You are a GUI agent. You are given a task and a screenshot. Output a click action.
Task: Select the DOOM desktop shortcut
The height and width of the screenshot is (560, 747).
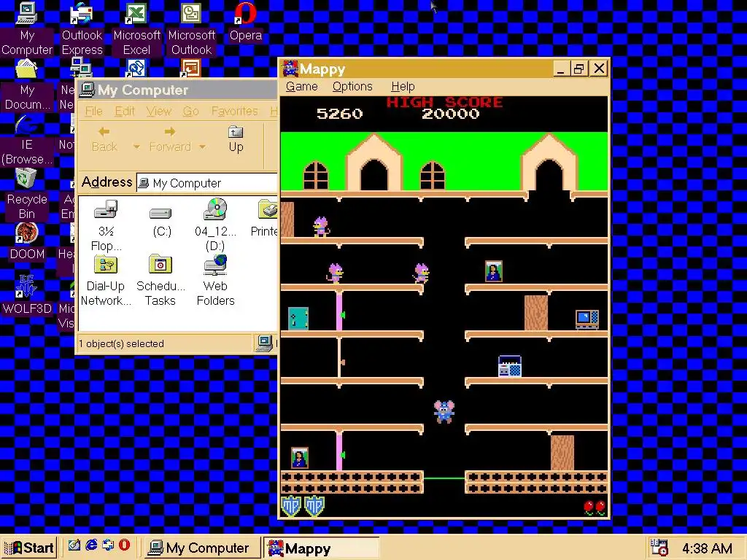[x=27, y=242]
